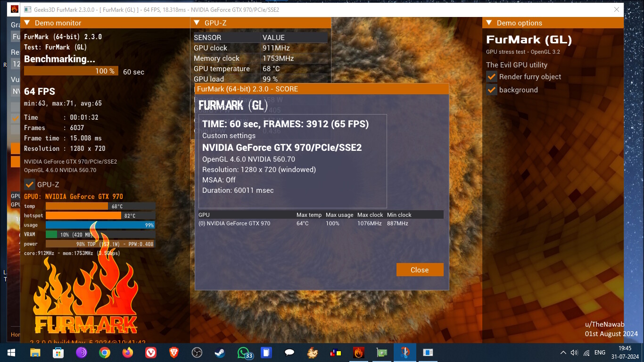Image resolution: width=644 pixels, height=362 pixels.
Task: Open File Explorer from taskbar
Action: coord(35,353)
